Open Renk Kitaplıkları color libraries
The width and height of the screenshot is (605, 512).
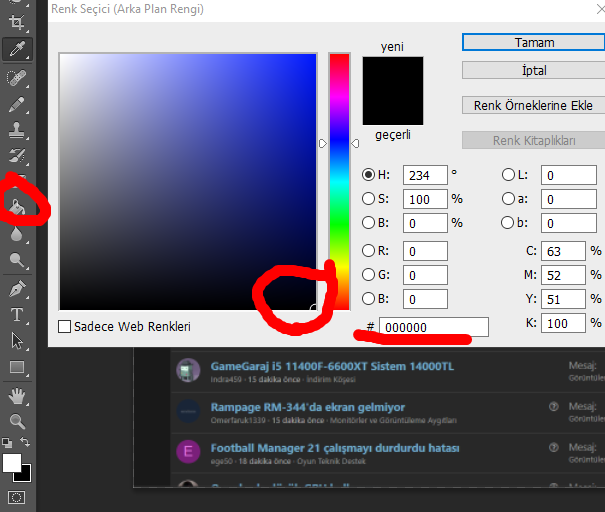click(x=534, y=140)
